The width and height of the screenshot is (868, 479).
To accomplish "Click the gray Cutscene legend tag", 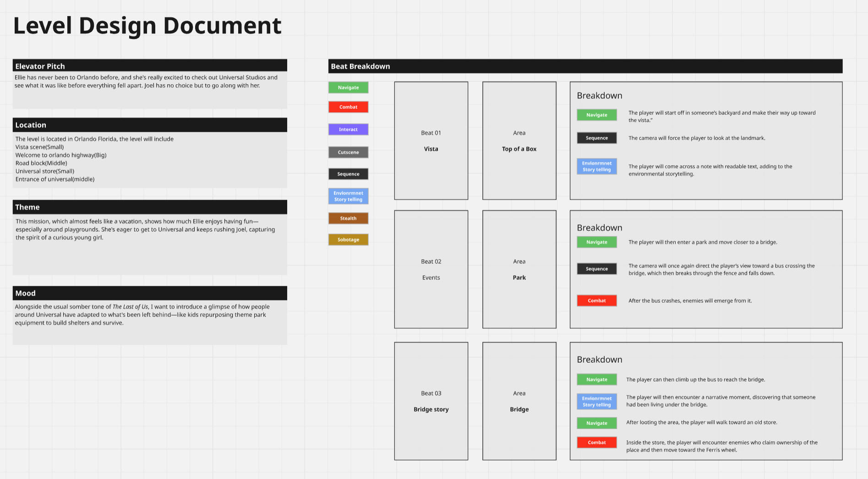I will pyautogui.click(x=348, y=152).
